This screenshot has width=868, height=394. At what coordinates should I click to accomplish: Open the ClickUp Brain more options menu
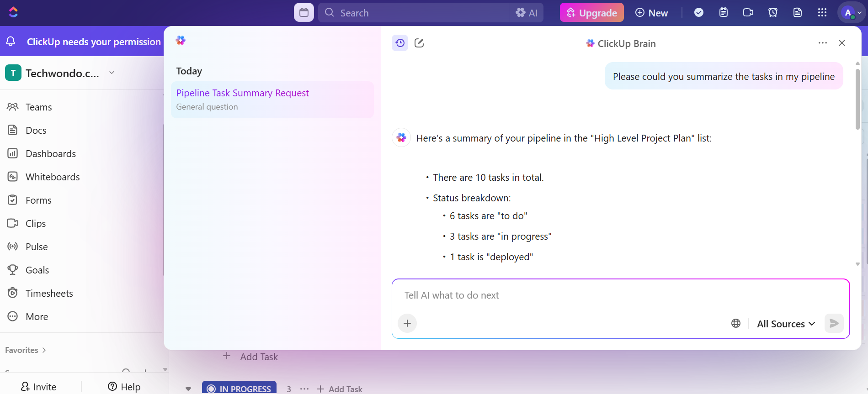(823, 43)
